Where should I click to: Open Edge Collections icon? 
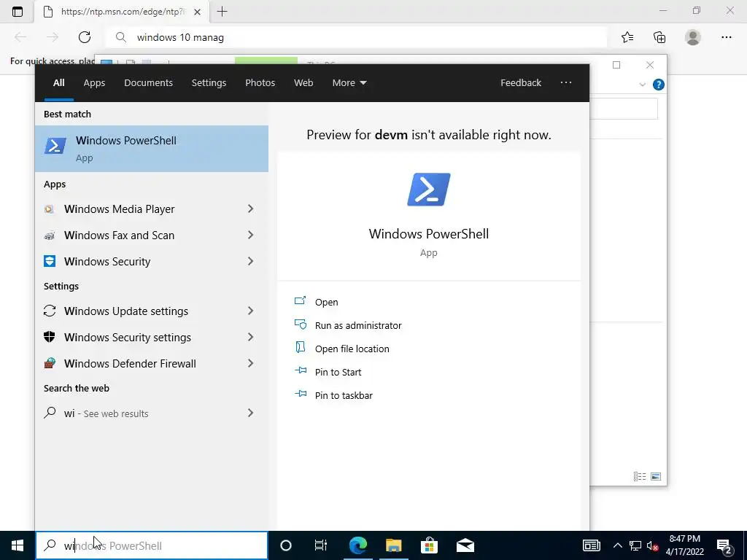(x=659, y=37)
